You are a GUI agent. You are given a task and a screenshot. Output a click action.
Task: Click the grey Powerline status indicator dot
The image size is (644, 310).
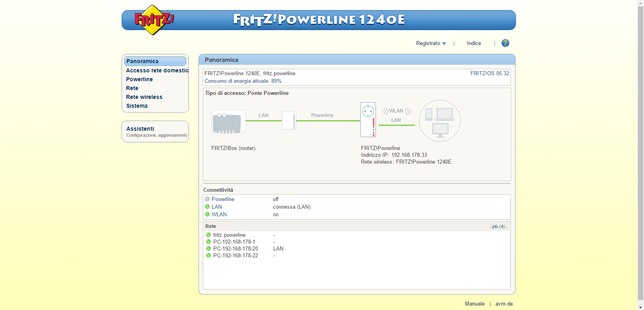point(207,199)
